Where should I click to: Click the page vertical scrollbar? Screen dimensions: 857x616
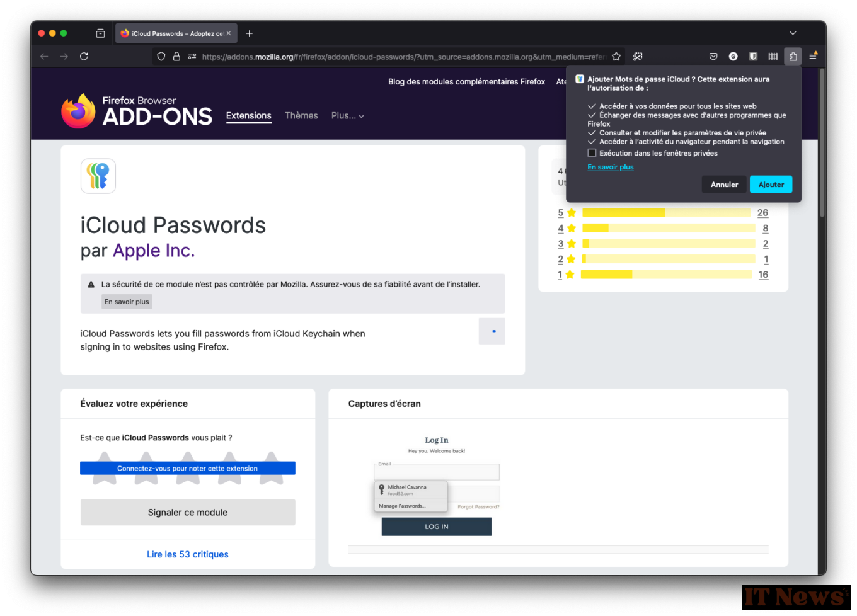tap(822, 143)
